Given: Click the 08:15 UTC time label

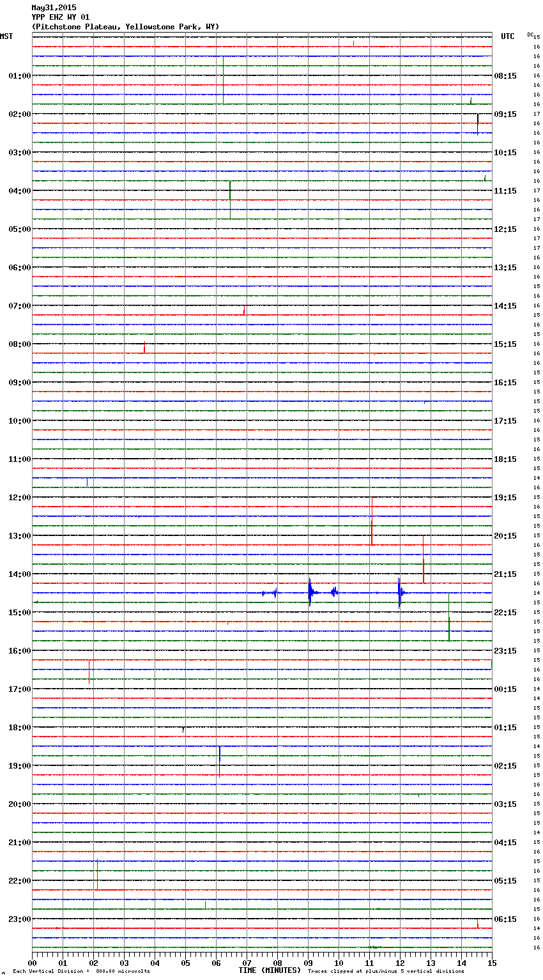Looking at the screenshot, I should coord(505,76).
